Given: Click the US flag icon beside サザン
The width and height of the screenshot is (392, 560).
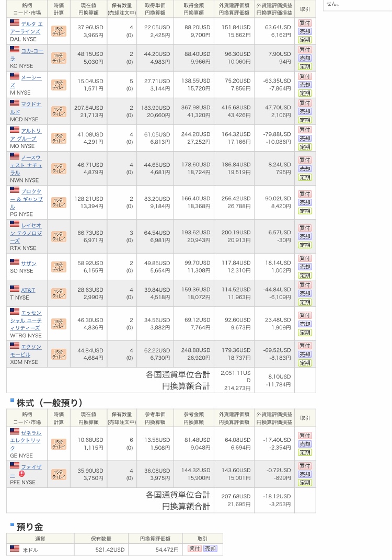Looking at the screenshot, I should [x=15, y=262].
